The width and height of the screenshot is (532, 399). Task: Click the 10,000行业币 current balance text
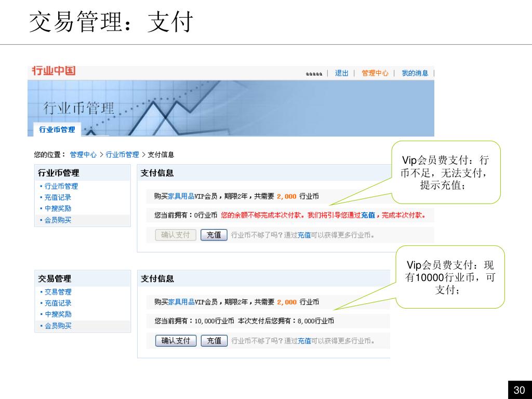tap(214, 321)
